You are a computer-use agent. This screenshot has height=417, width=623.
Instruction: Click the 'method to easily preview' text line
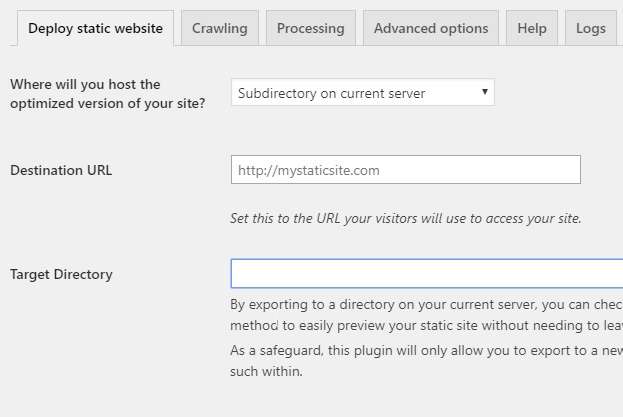point(426,325)
